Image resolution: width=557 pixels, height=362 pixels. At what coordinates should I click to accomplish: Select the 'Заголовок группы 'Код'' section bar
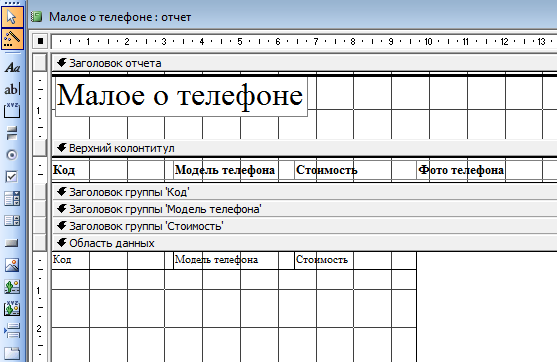(x=304, y=192)
